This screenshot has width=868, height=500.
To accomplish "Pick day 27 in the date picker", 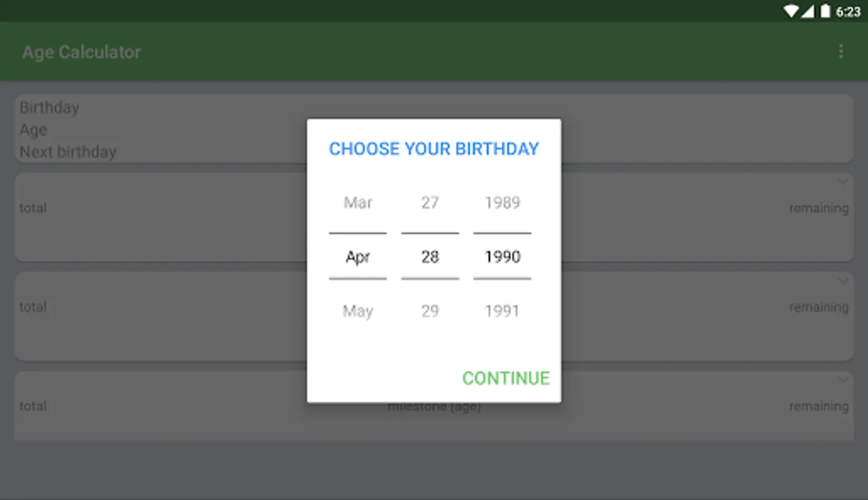I will tap(430, 203).
